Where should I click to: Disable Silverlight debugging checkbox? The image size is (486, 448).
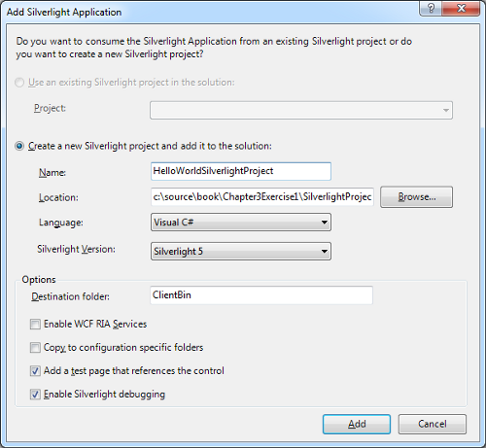coord(35,395)
